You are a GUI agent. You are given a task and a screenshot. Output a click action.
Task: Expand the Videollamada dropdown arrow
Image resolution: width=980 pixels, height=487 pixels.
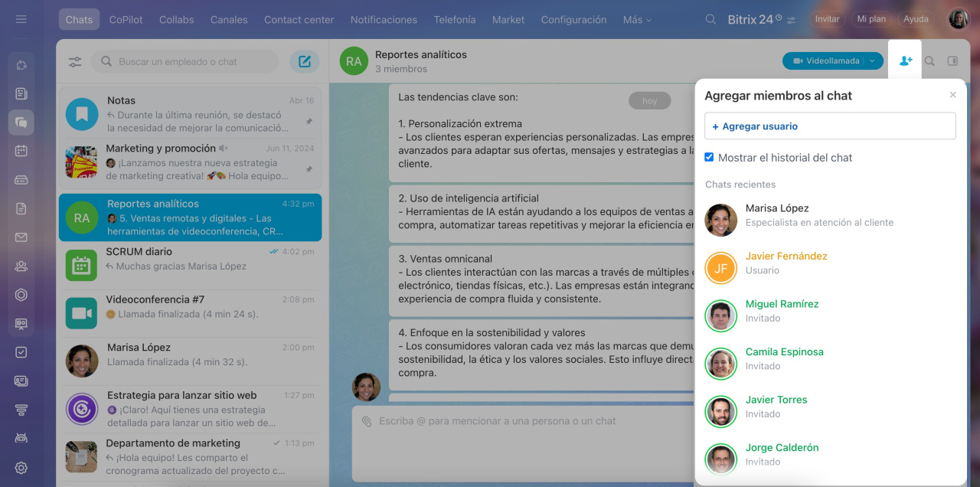pyautogui.click(x=872, y=61)
